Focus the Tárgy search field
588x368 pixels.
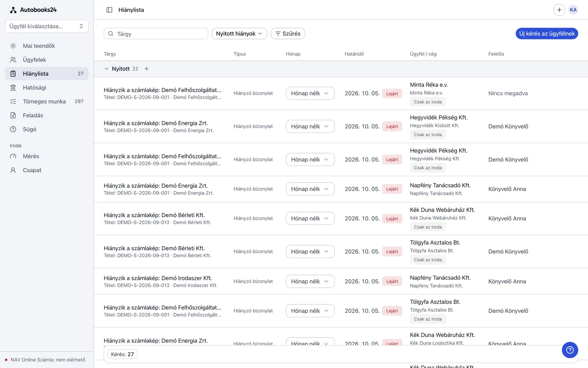(x=156, y=33)
